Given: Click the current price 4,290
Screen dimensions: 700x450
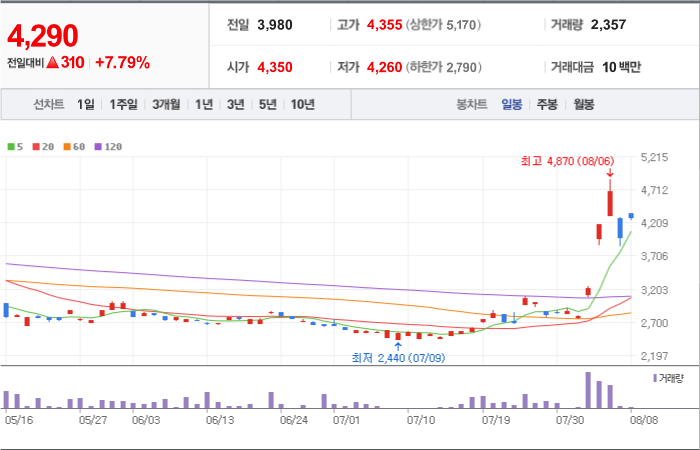Looking at the screenshot, I should (43, 36).
